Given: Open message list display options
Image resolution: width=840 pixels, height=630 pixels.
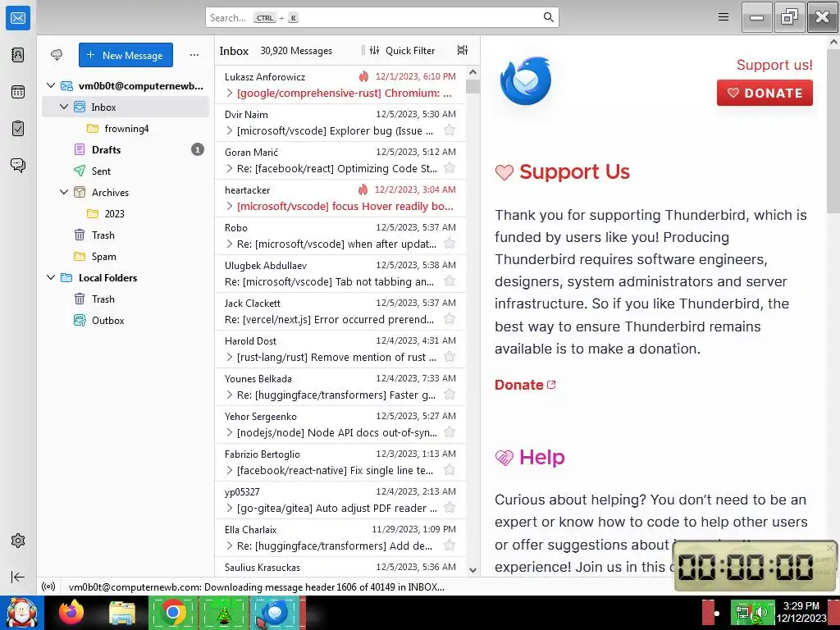Looking at the screenshot, I should (463, 50).
